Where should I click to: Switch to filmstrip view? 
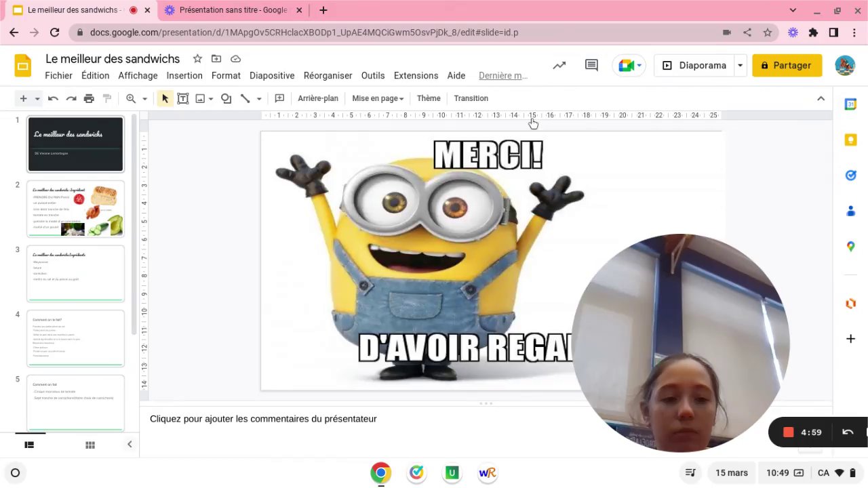[29, 445]
